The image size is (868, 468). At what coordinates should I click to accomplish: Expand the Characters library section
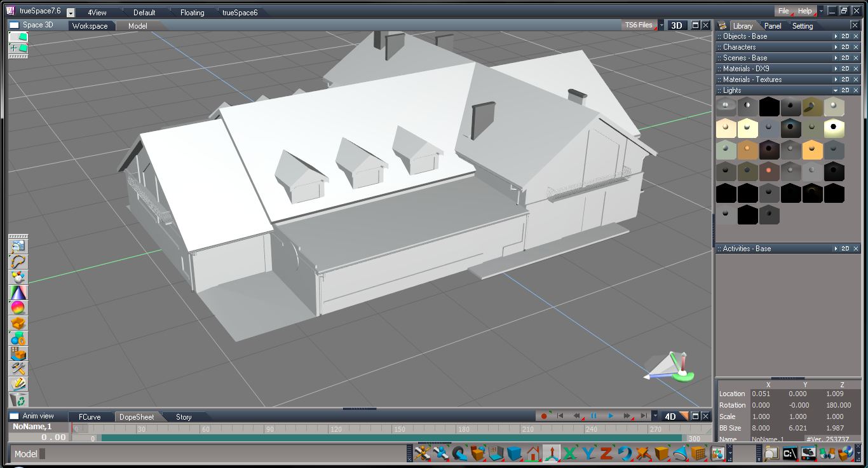click(x=836, y=47)
